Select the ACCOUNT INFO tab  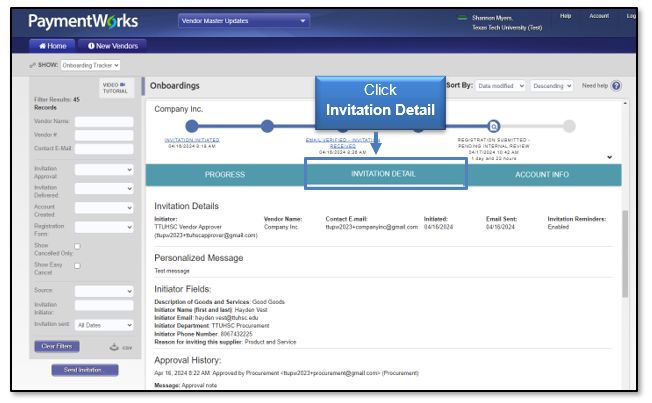[x=542, y=175]
